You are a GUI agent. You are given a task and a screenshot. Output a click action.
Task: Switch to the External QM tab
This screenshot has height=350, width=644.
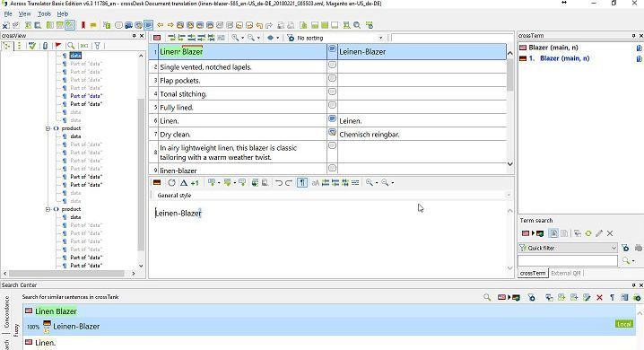(566, 273)
